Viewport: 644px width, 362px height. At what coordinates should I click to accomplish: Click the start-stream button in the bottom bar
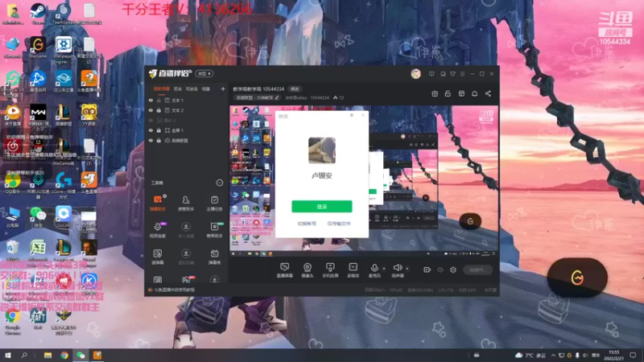(x=477, y=269)
